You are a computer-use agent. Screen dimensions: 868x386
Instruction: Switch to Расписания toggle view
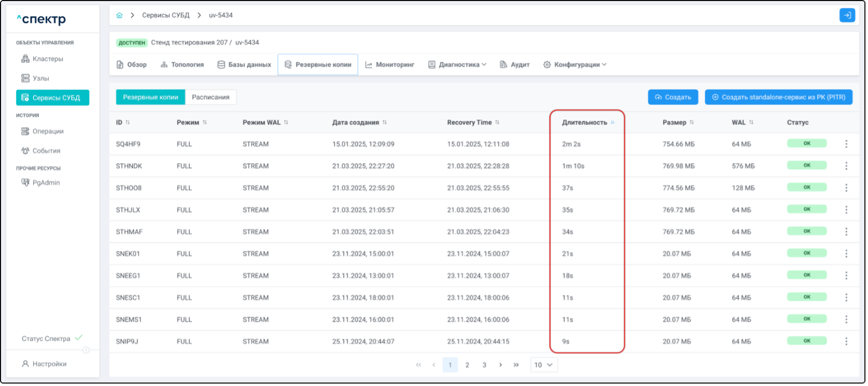210,97
